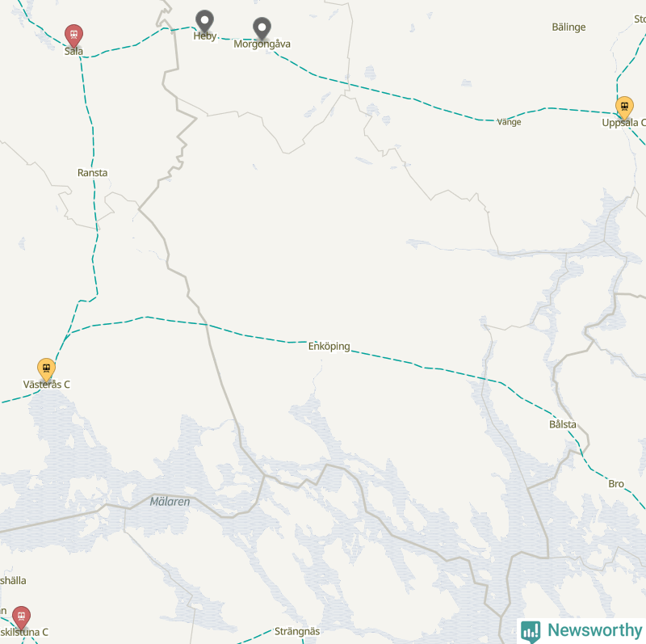Click the Morgongåva name label
646x644 pixels.
click(262, 44)
